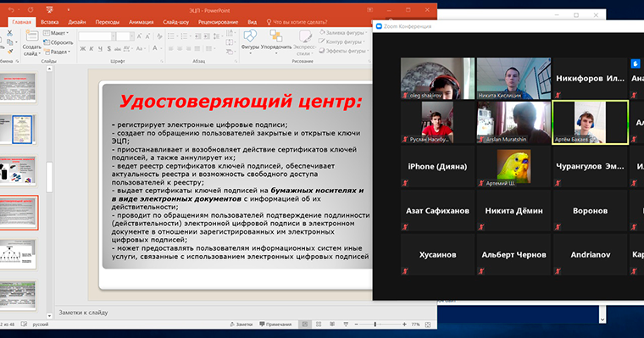Open the Вставка ribbon tab
Screen dimensions: 644x338
click(x=50, y=22)
